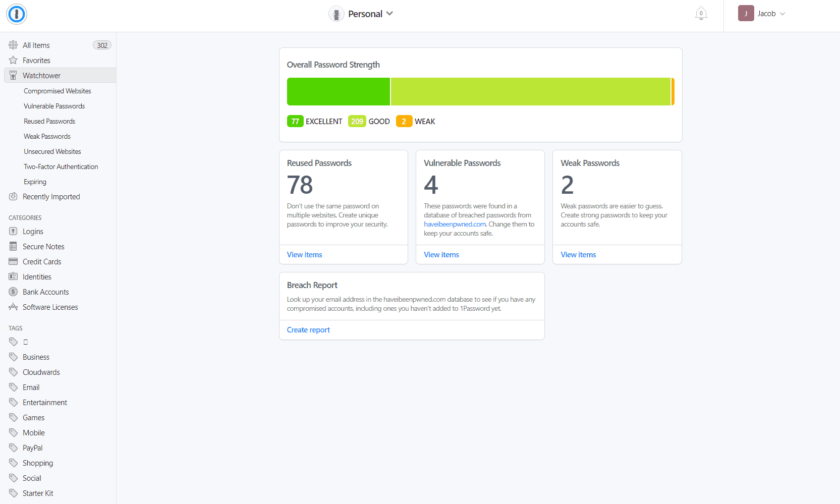This screenshot has height=504, width=840.
Task: Expand the Personal vault dropdown
Action: click(389, 14)
